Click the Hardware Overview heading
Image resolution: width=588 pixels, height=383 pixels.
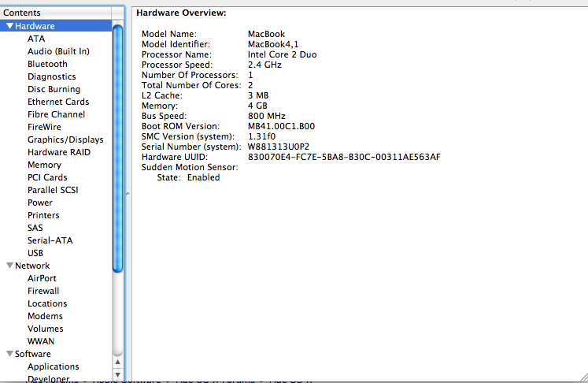coord(181,13)
